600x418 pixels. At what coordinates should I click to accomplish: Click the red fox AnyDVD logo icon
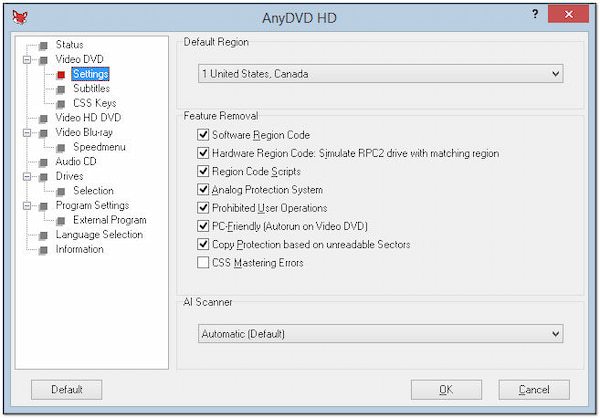20,17
